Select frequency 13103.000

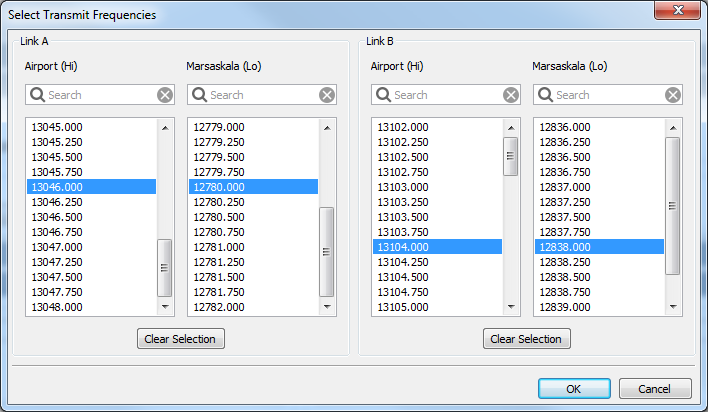click(x=438, y=187)
